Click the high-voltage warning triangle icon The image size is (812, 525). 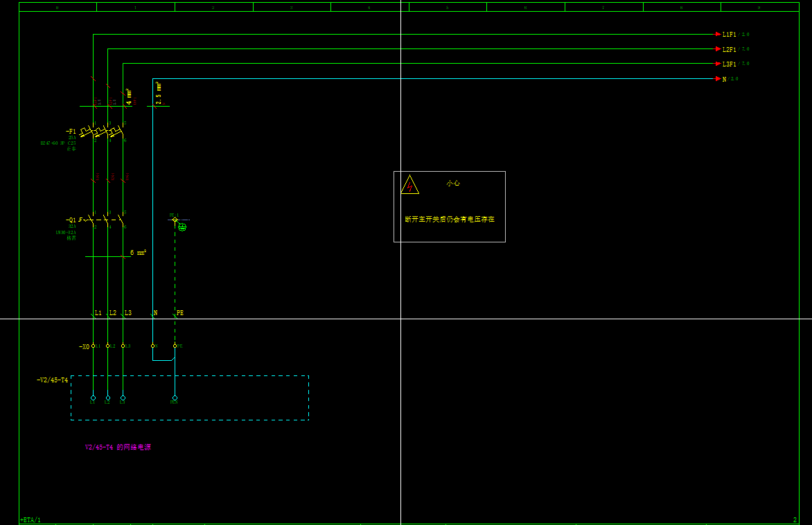[x=409, y=185]
